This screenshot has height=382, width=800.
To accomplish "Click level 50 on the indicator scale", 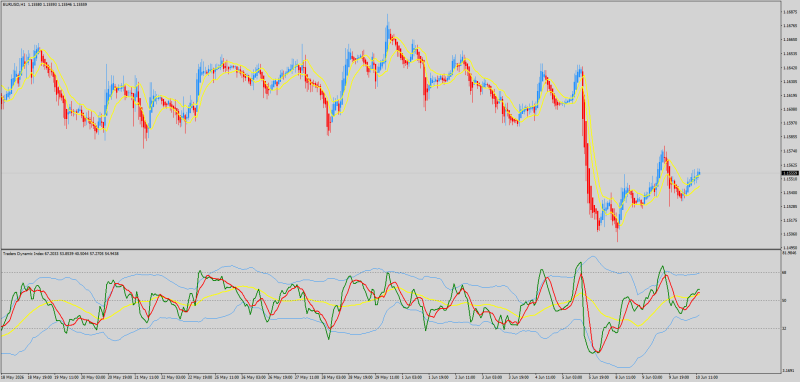I will coord(784,300).
